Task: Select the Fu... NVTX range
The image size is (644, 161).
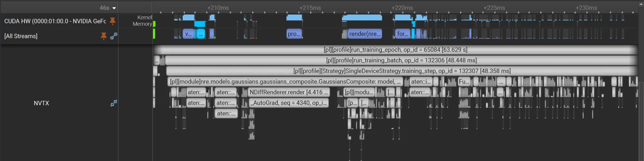Action: (x=464, y=81)
